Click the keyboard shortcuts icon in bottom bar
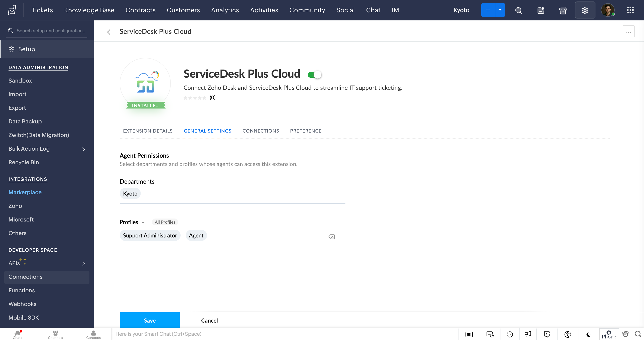Image resolution: width=644 pixels, height=340 pixels. click(x=469, y=334)
